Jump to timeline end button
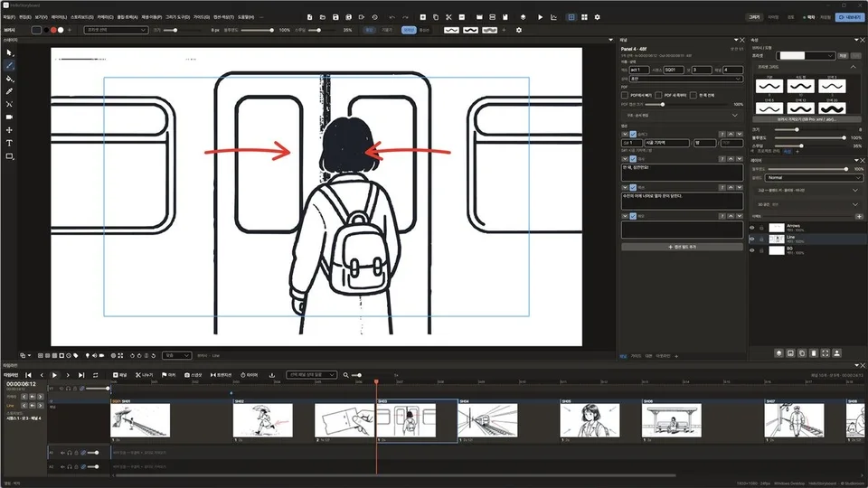Screen dimensions: 868x488 (81, 375)
